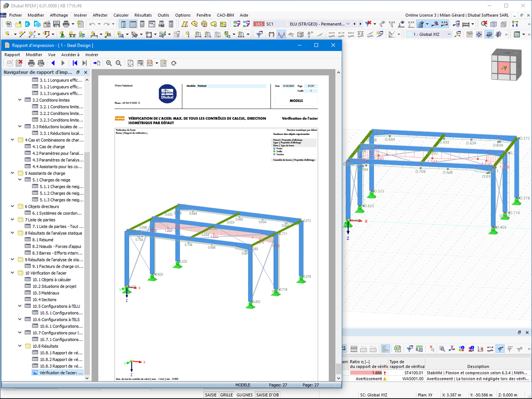Screen dimensions: 532x399
Task: Switch to the SAISIE D'OB mode in status bar
Action: click(268, 395)
